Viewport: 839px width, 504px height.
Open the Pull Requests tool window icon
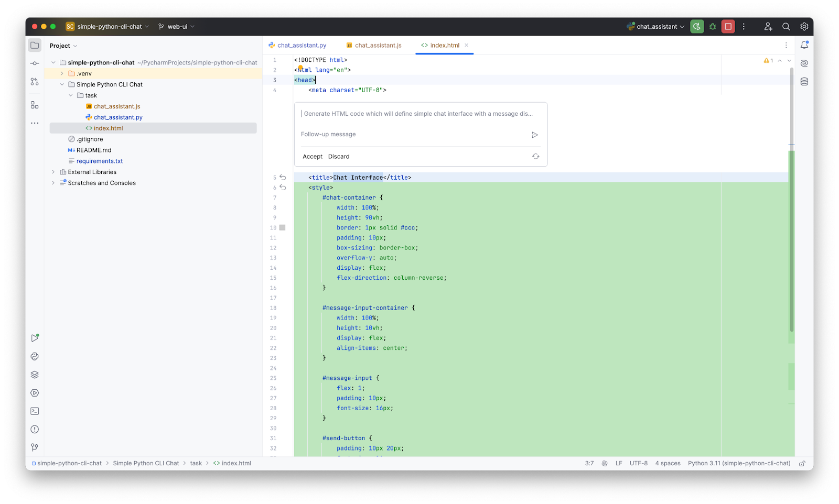click(x=35, y=82)
